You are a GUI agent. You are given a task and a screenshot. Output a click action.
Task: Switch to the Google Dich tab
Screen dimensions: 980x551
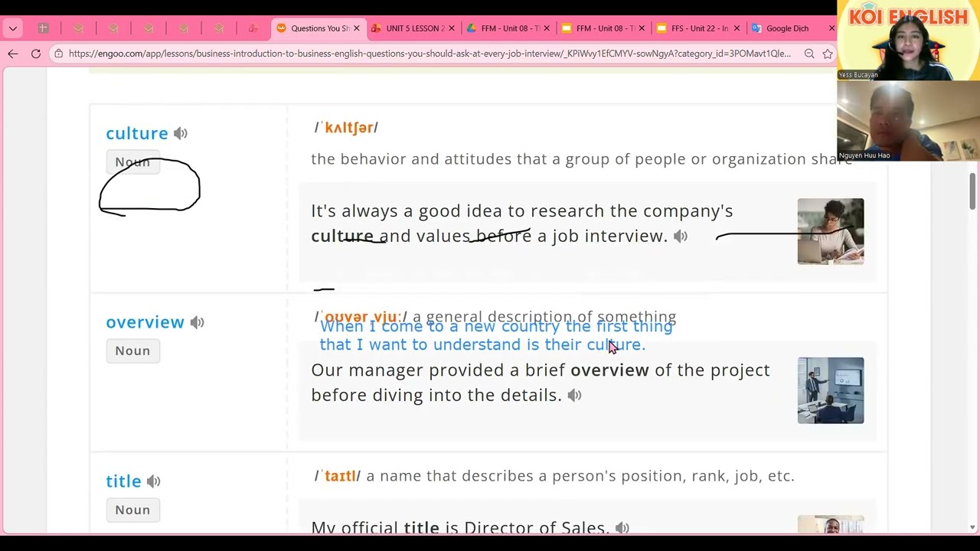point(793,28)
